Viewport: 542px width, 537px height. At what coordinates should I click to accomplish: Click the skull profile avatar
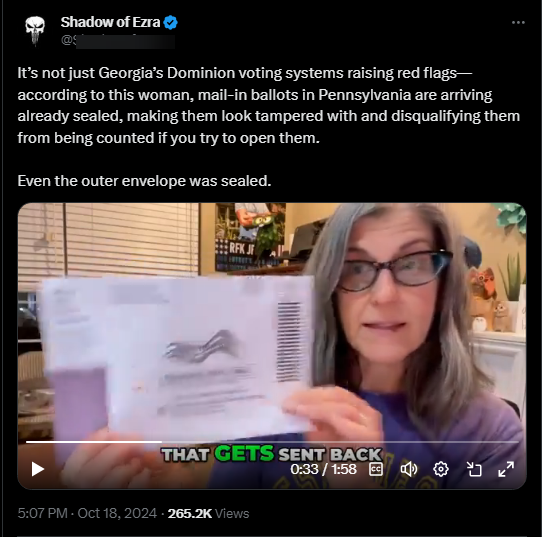point(35,30)
